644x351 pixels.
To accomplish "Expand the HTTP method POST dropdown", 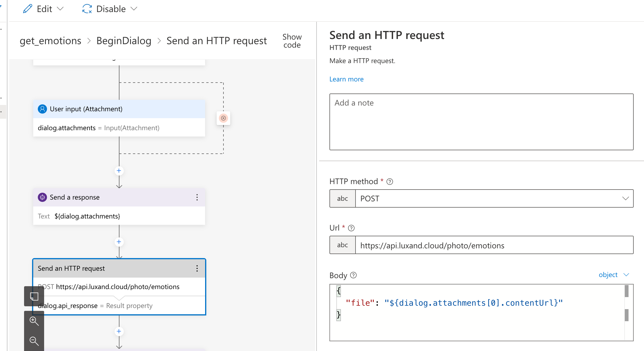I will click(x=625, y=198).
